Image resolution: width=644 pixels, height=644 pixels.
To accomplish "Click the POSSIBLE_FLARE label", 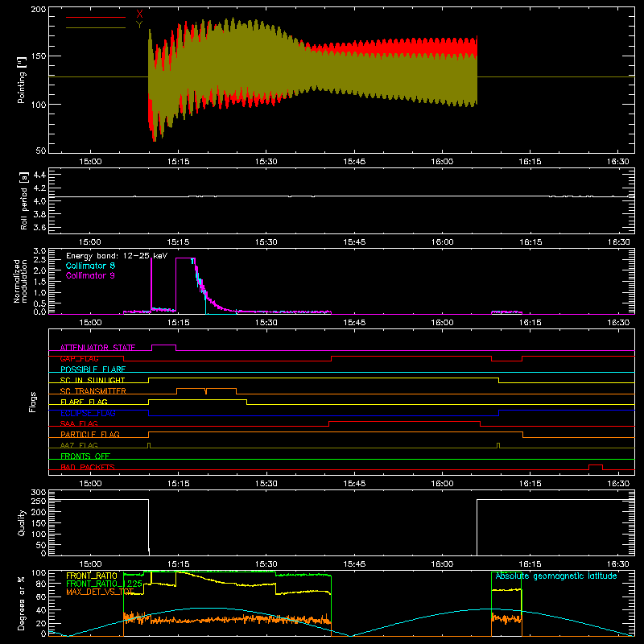I will (x=93, y=369).
